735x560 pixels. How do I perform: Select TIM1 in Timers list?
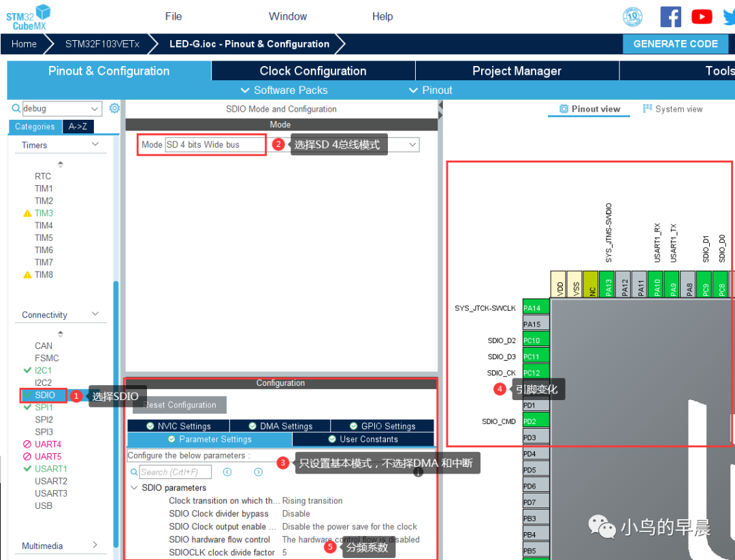(44, 188)
